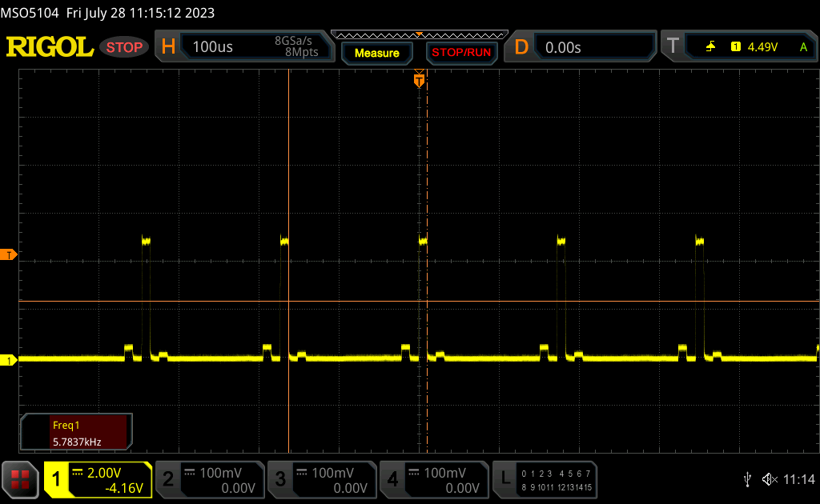820x504 pixels.
Task: Click the RIGOL logo
Action: tap(50, 47)
